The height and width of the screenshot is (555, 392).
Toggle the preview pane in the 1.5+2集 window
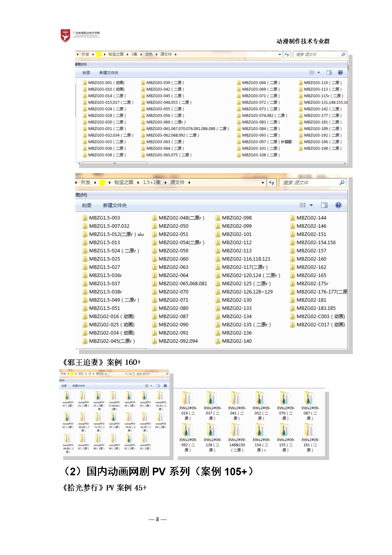pos(324,205)
